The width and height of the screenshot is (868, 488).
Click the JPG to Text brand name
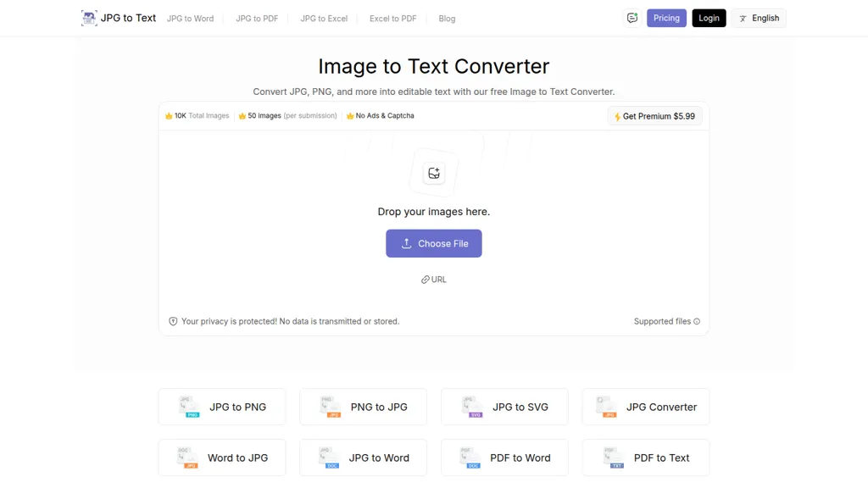pos(129,19)
